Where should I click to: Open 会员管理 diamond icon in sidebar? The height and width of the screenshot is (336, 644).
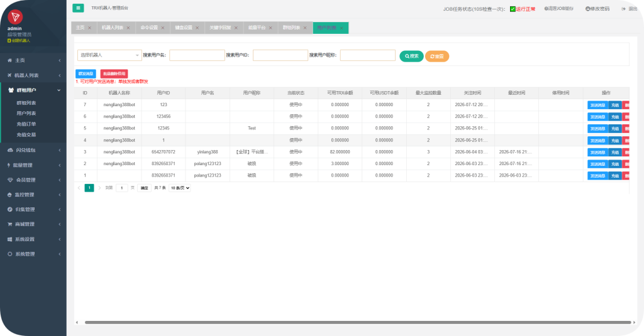pos(10,180)
